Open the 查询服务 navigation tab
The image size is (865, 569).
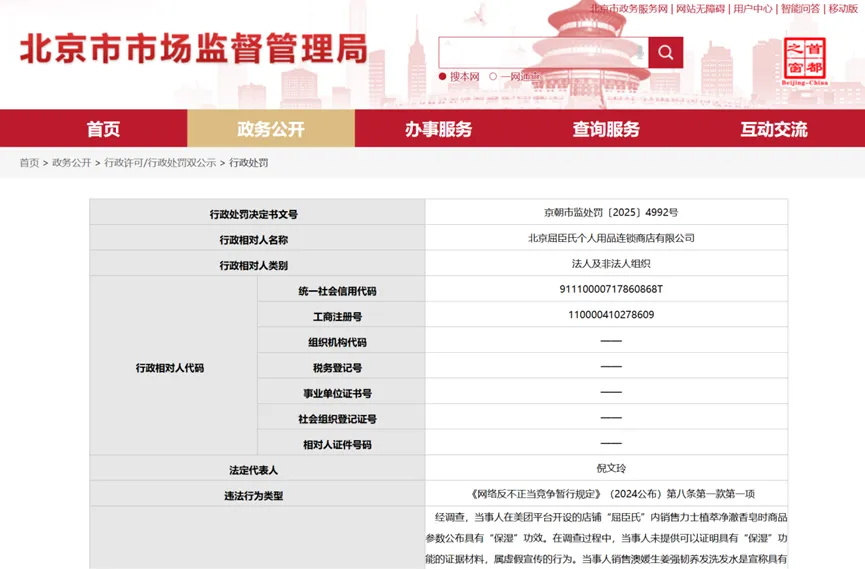click(606, 129)
